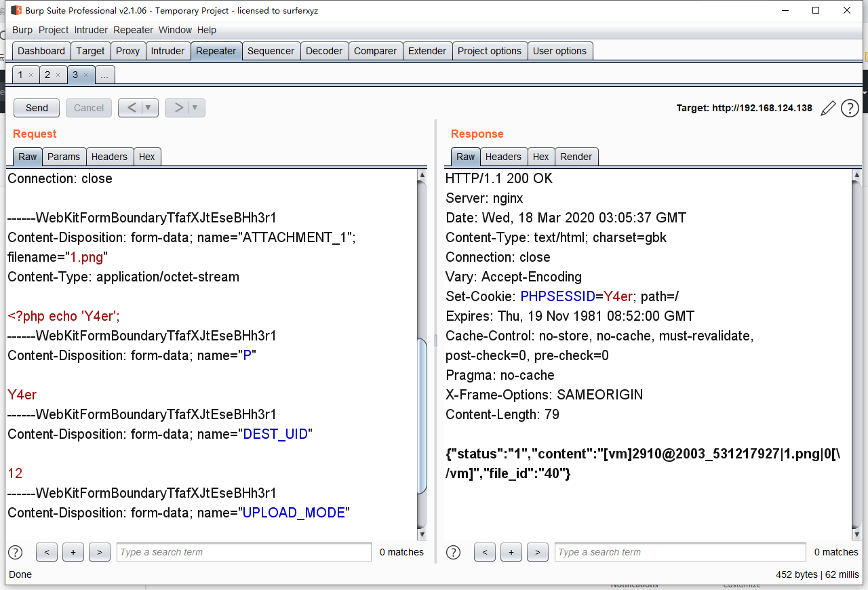
Task: Click request search next match button
Action: tap(99, 552)
